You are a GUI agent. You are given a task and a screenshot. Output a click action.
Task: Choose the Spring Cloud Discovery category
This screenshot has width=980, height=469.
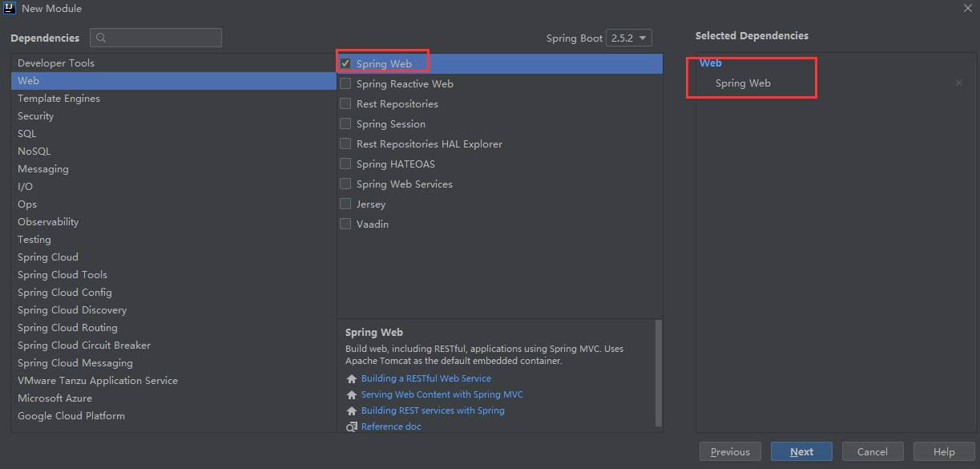point(173,310)
